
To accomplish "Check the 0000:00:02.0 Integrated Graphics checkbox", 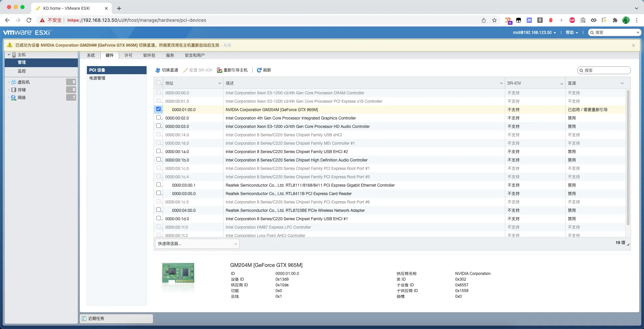I will [x=159, y=117].
